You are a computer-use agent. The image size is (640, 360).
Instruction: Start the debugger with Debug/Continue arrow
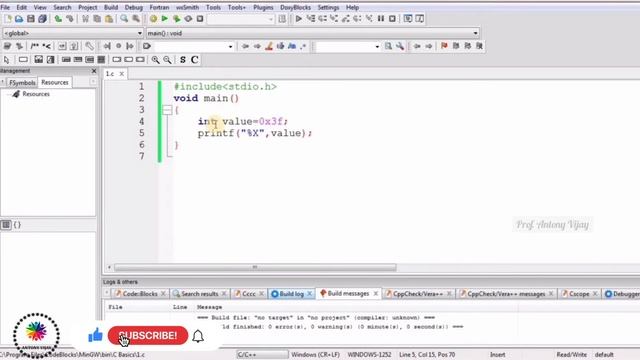tap(299, 19)
